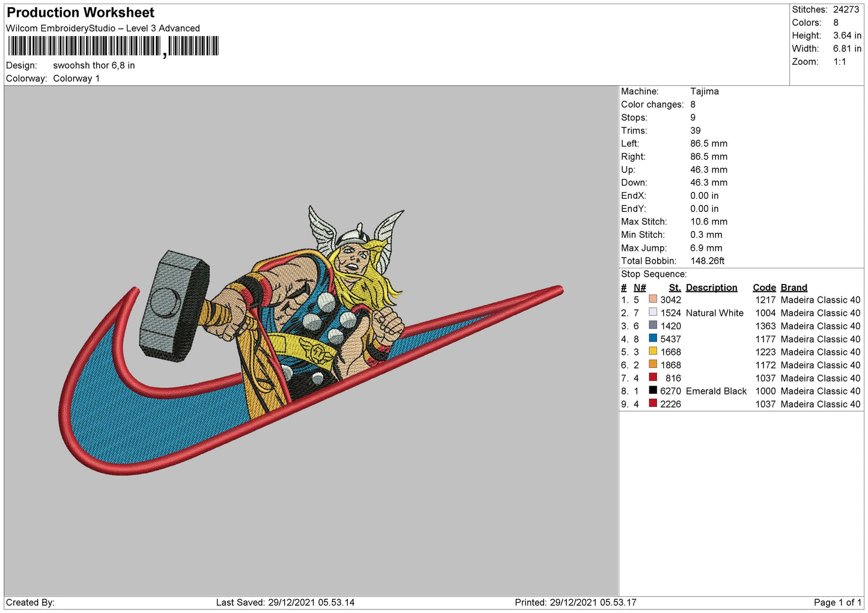Screen dimensions: 868x613
Task: Click the Stitches count value 24273
Action: click(846, 10)
